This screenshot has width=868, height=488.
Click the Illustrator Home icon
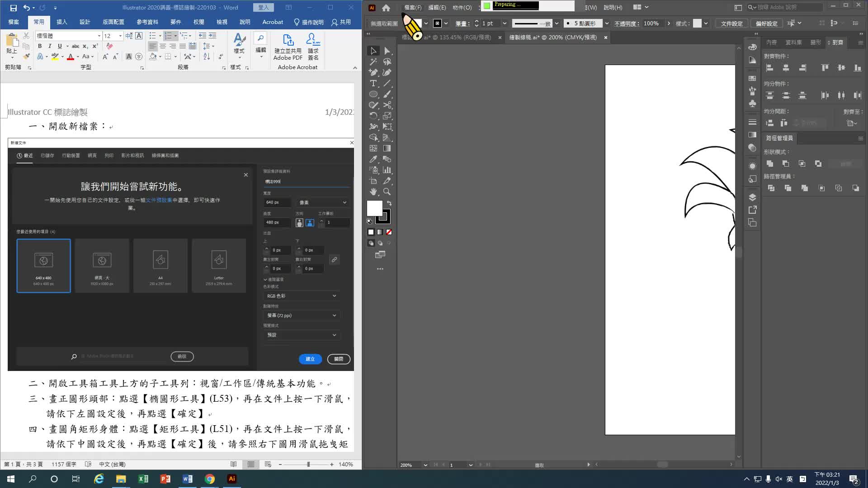click(386, 8)
